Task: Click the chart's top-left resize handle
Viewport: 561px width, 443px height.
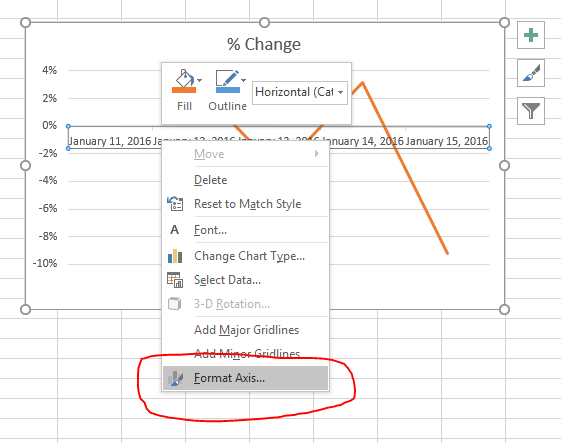Action: [25, 23]
